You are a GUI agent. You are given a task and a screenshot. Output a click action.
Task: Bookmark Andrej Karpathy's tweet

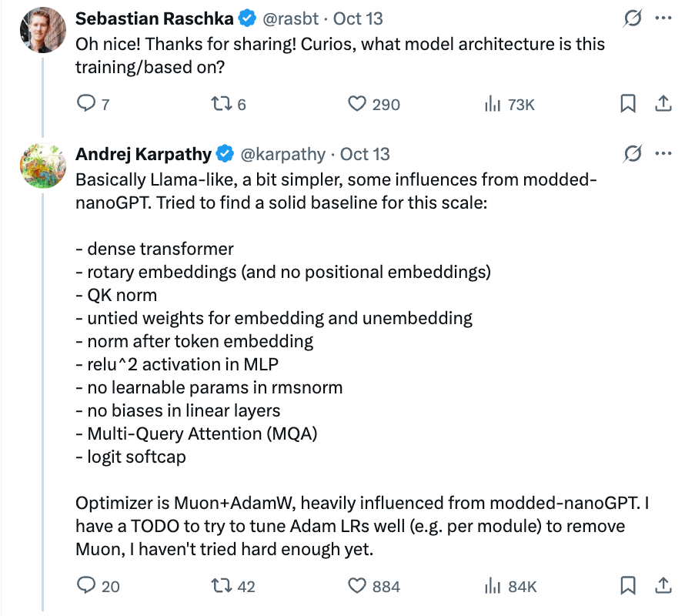628,586
